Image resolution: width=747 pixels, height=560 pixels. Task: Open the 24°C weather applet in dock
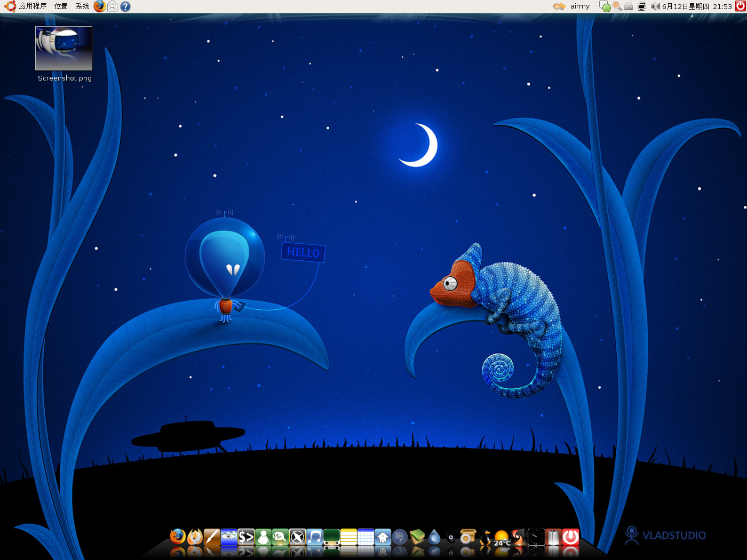pyautogui.click(x=502, y=538)
